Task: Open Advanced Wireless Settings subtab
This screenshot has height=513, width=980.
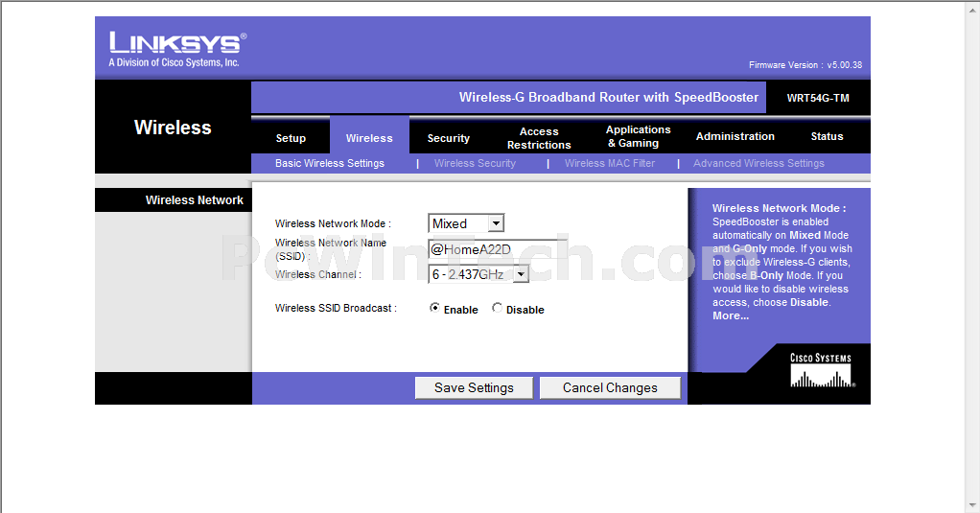Action: pos(758,163)
